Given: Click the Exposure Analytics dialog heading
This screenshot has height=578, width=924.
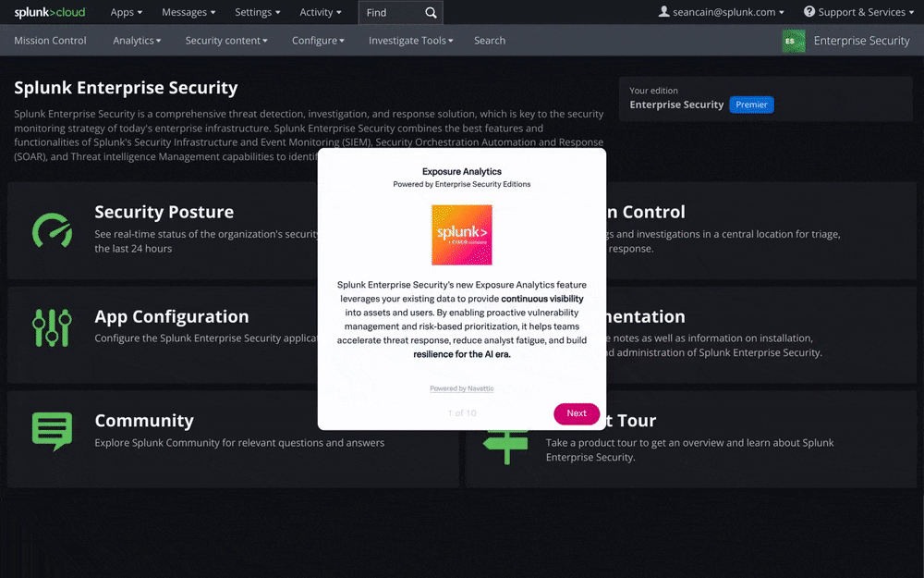Looking at the screenshot, I should point(461,172).
